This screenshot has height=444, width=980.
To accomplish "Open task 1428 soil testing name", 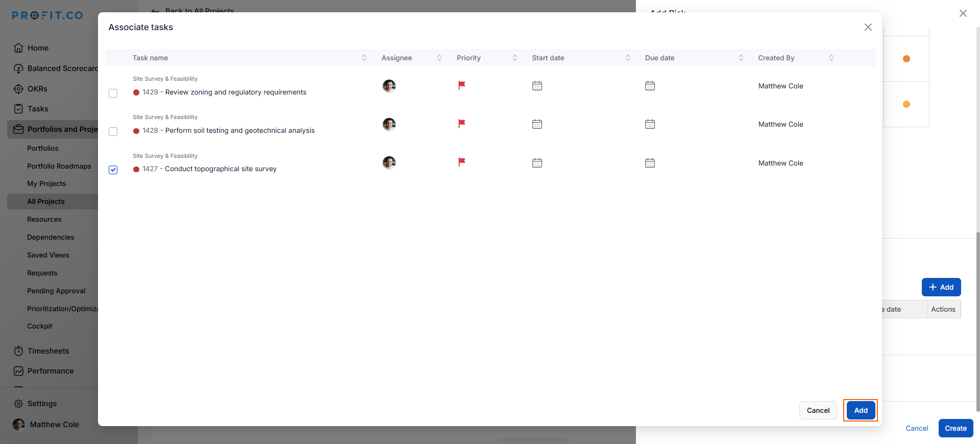I will (239, 131).
